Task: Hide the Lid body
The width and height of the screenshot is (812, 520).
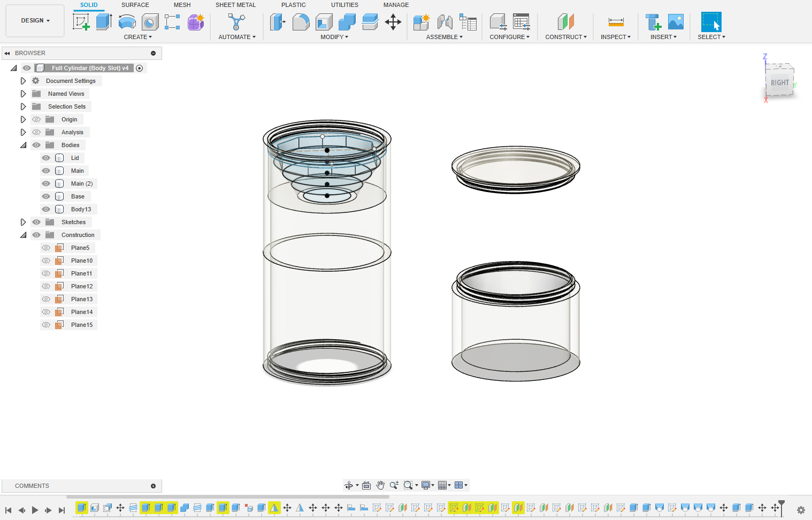Action: pyautogui.click(x=46, y=158)
